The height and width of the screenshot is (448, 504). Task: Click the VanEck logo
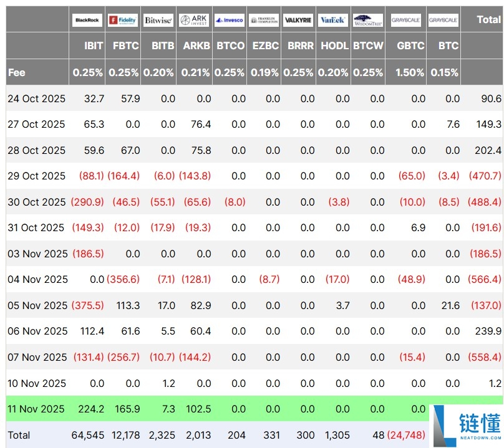[333, 20]
